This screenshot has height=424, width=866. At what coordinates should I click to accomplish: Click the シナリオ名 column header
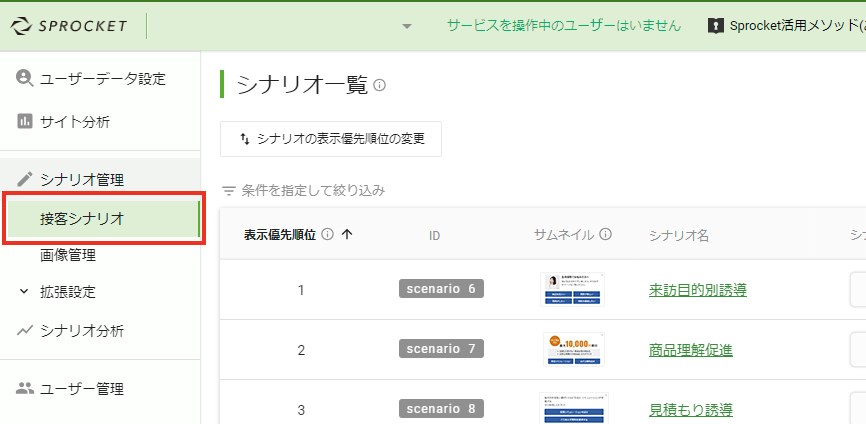679,235
